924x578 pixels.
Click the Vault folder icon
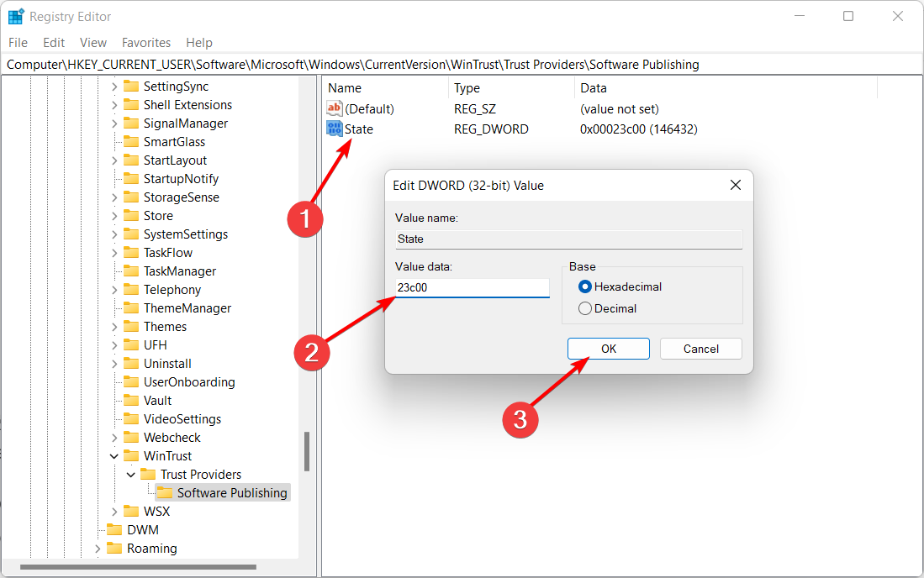pyautogui.click(x=131, y=401)
